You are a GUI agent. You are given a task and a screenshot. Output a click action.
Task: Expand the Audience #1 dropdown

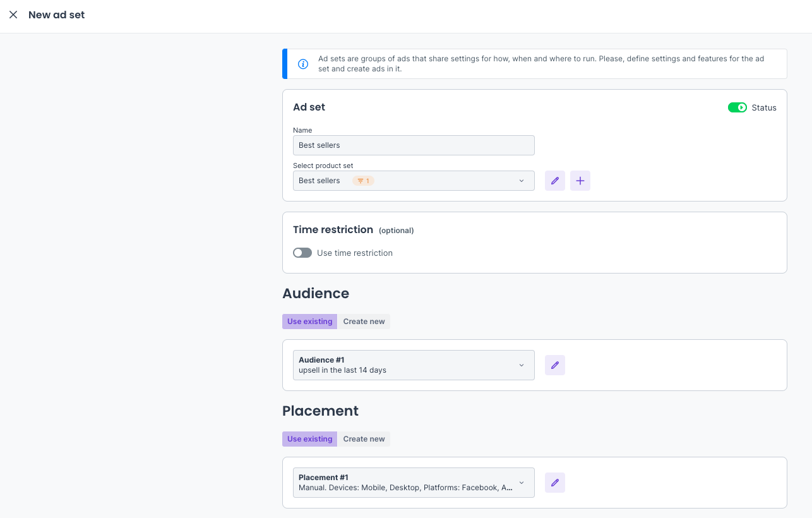click(x=414, y=365)
